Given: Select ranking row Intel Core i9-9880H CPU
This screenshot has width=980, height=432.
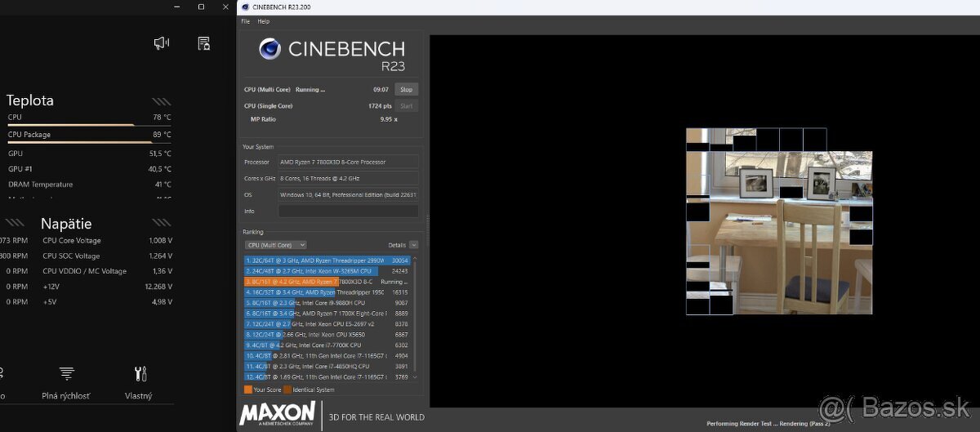Looking at the screenshot, I should click(x=327, y=302).
